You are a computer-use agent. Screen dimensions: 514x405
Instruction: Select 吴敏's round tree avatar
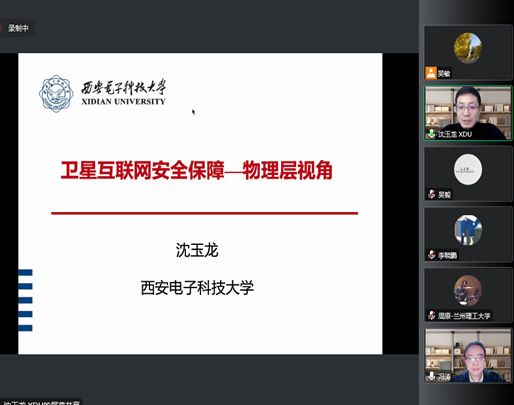pos(468,48)
